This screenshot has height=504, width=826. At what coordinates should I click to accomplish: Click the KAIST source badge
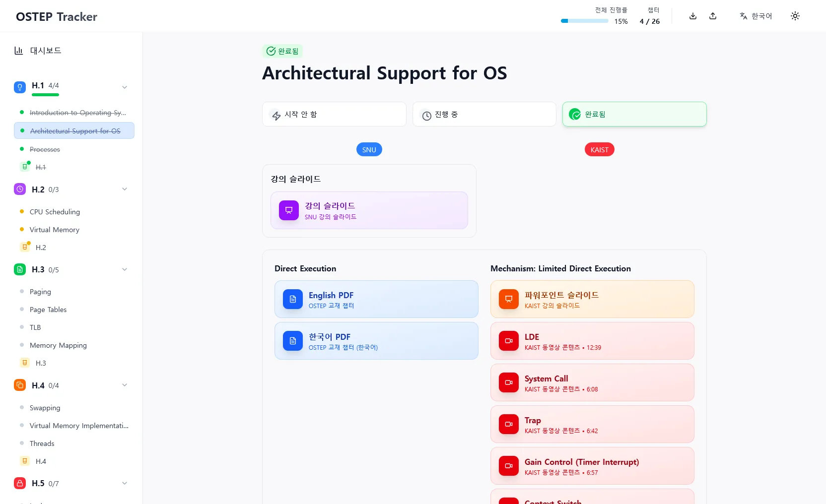600,150
